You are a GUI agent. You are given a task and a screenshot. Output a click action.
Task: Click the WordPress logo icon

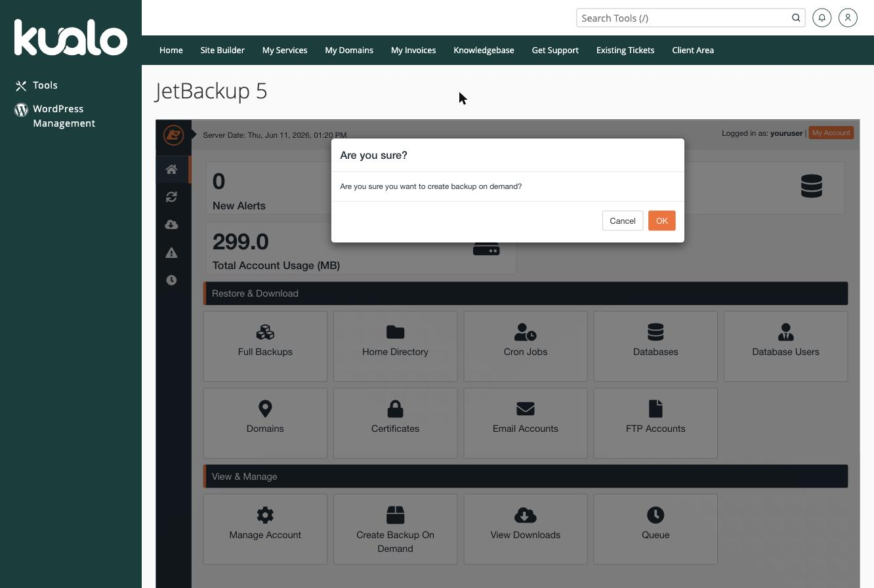[21, 110]
